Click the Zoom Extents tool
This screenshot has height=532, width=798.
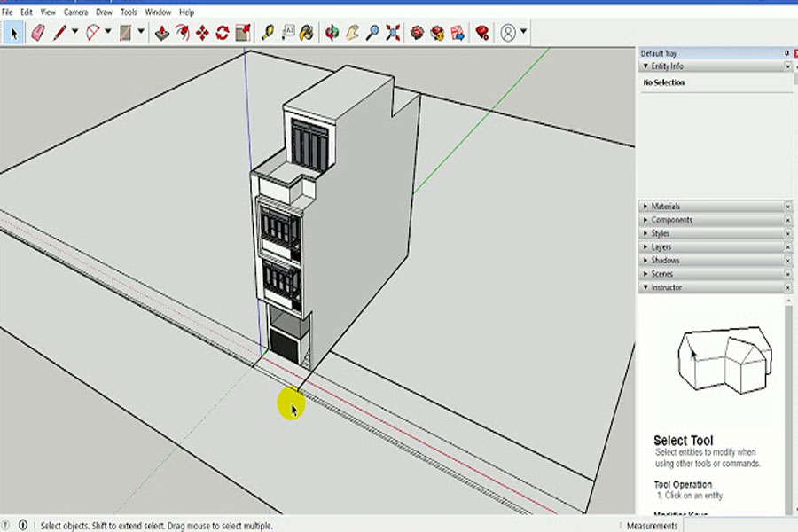pos(393,33)
